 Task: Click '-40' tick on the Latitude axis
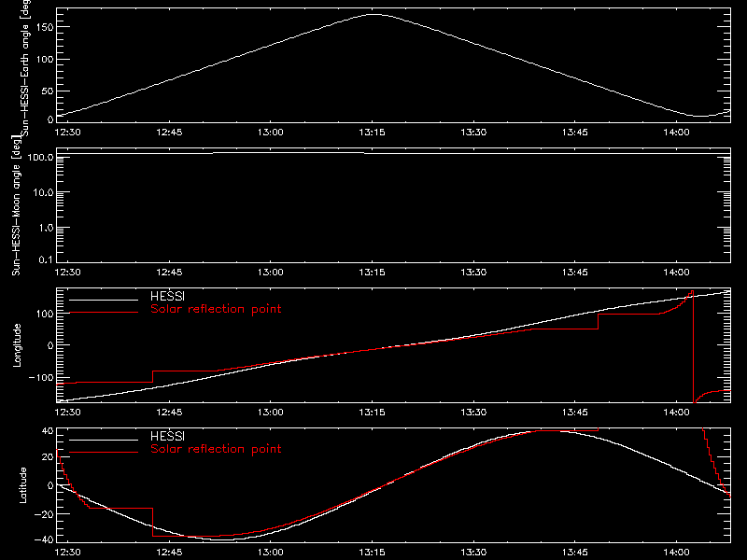pos(44,539)
